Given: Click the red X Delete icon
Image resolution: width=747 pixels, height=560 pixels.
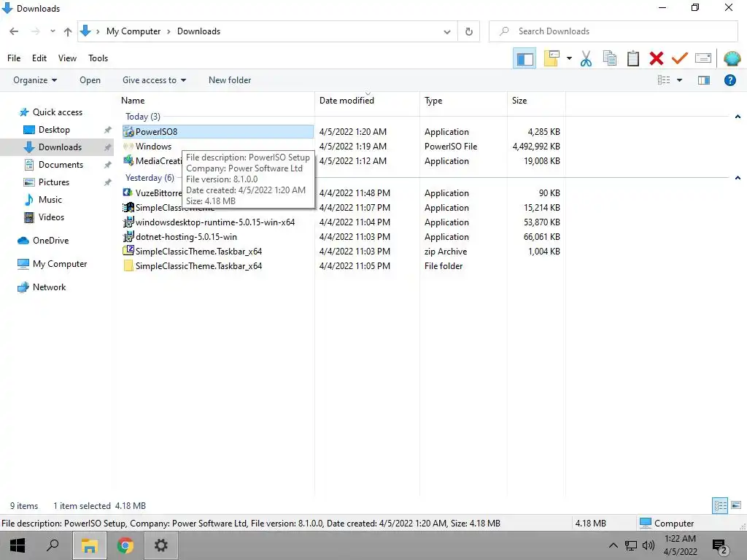Looking at the screenshot, I should tap(656, 58).
